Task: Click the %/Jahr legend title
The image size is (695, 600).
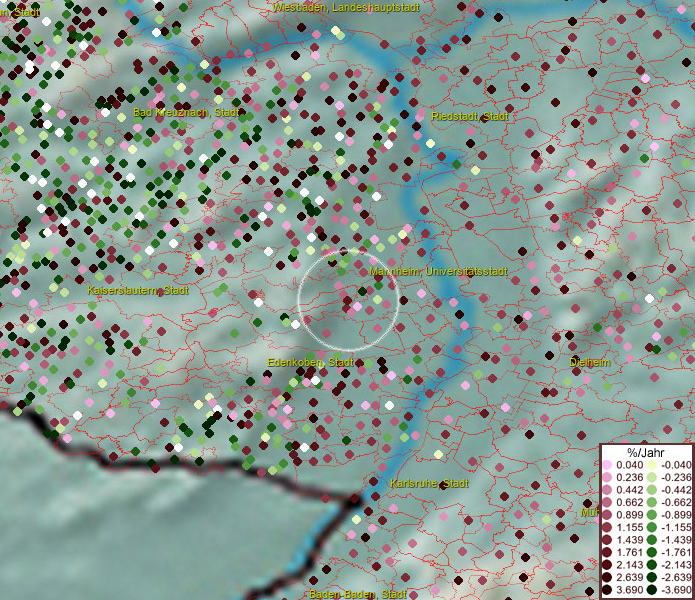Action: (x=646, y=452)
